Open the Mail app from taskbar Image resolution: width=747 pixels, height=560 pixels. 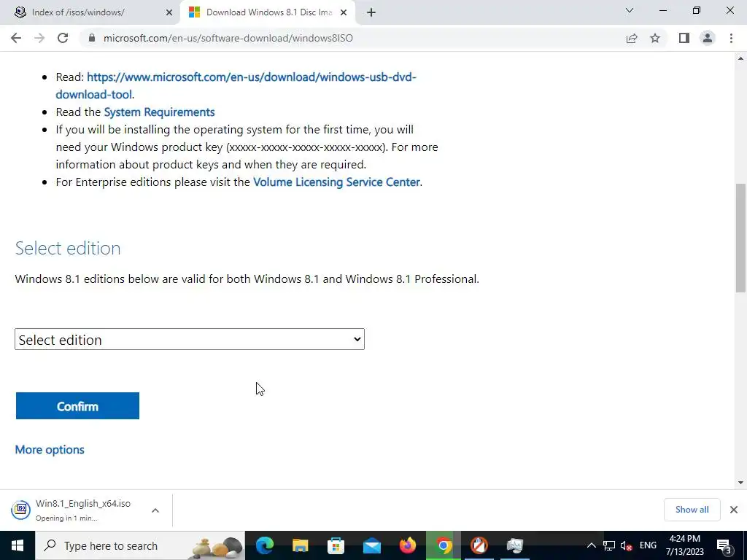point(371,545)
